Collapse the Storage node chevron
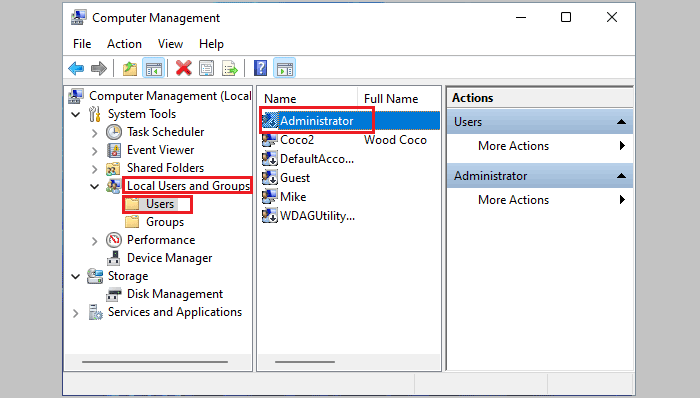The width and height of the screenshot is (700, 398). 76,277
